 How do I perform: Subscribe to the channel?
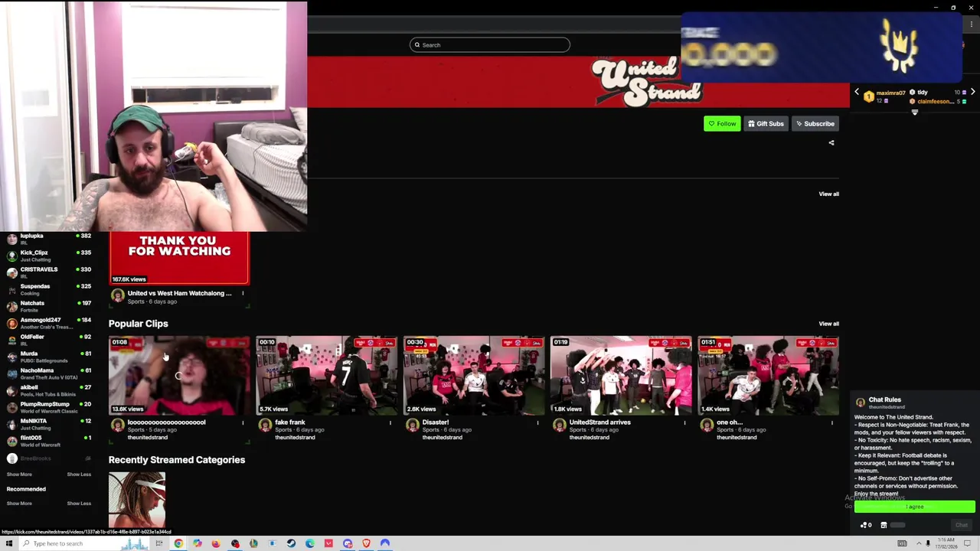point(815,124)
